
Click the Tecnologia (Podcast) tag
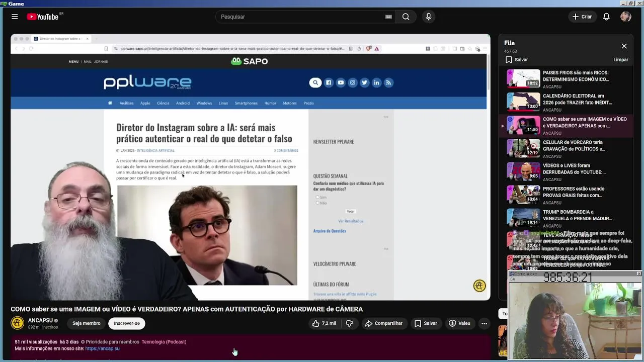164,342
